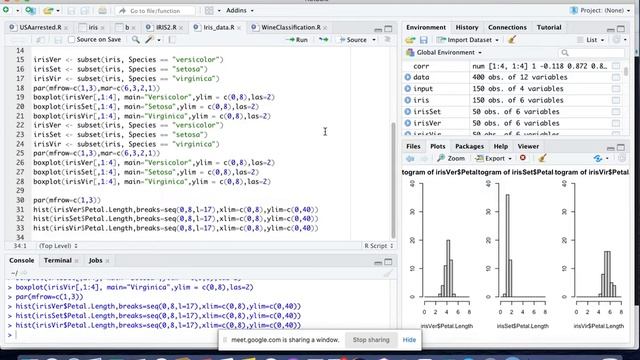Click the Load Workspace folder icon
The image size is (640, 360).
[410, 40]
